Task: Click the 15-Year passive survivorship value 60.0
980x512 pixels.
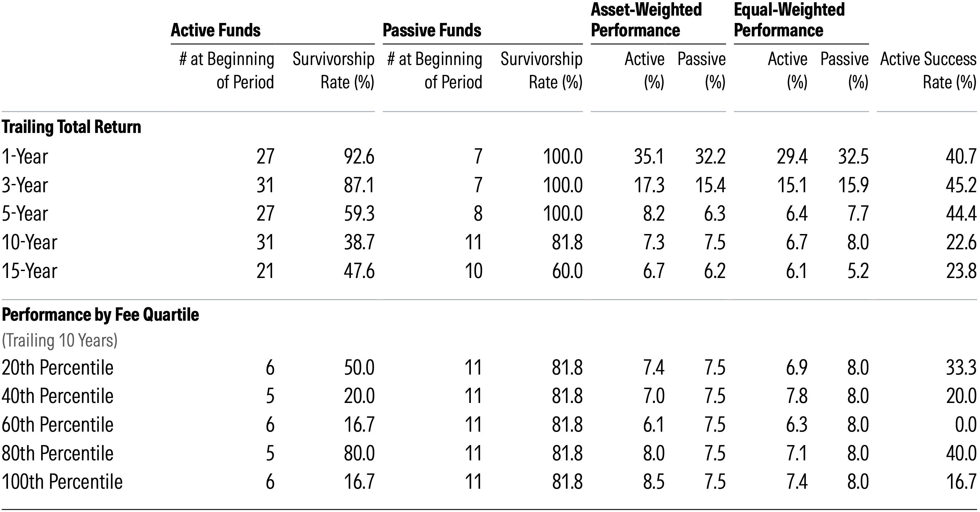Action: pos(567,271)
